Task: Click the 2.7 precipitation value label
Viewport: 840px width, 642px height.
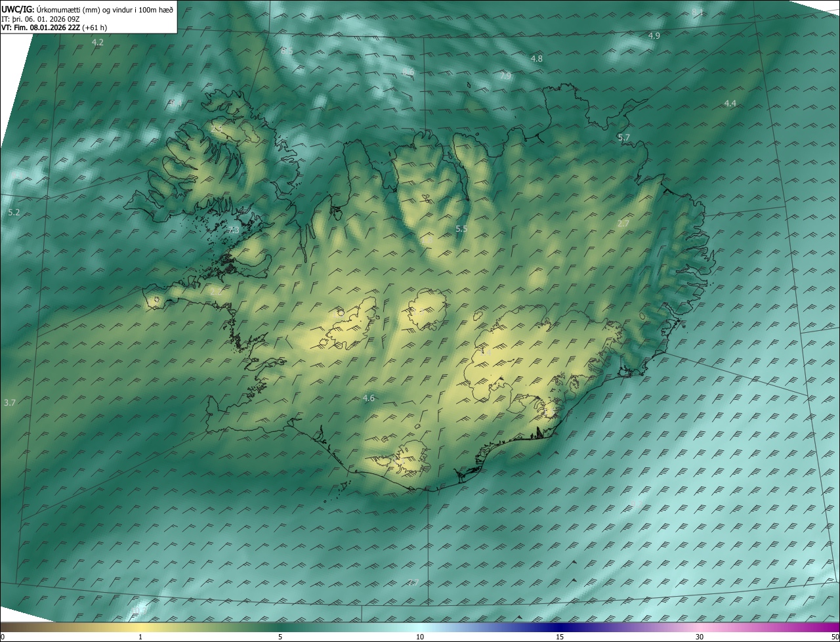Action: coord(623,223)
